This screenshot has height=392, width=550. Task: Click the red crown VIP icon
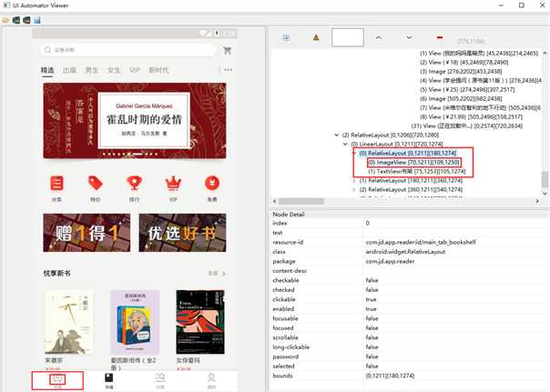point(173,183)
